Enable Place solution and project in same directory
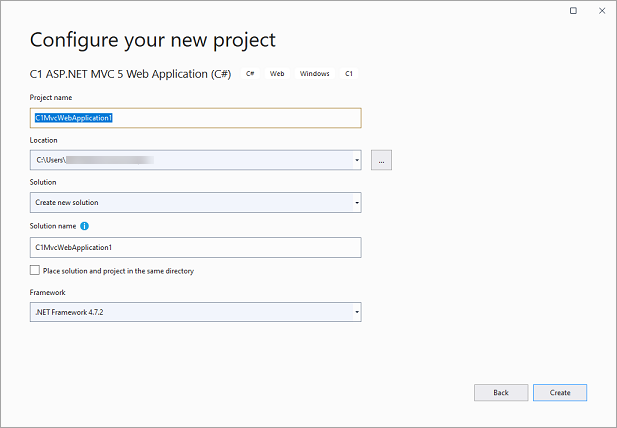The width and height of the screenshot is (617, 428). (x=35, y=270)
